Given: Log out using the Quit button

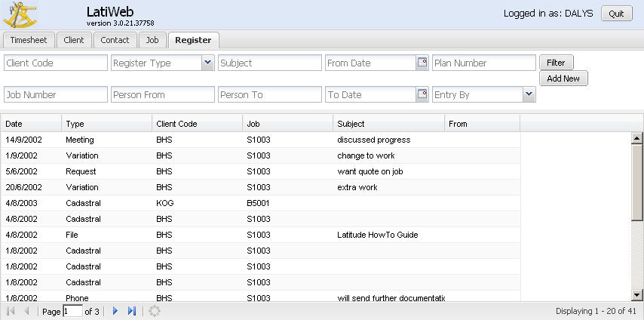Looking at the screenshot, I should pyautogui.click(x=616, y=14).
